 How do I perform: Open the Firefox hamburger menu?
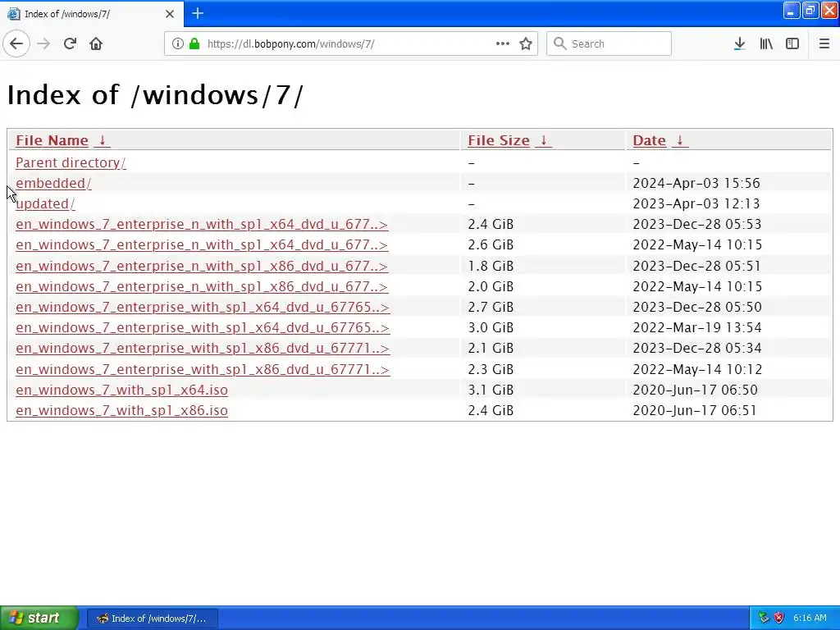tap(824, 43)
